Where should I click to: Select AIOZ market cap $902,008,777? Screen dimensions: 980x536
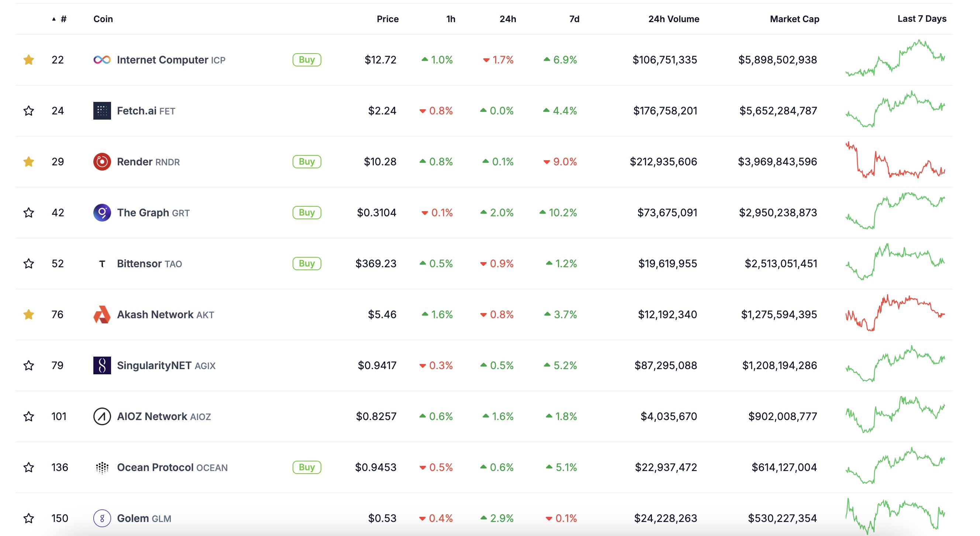[x=783, y=416]
